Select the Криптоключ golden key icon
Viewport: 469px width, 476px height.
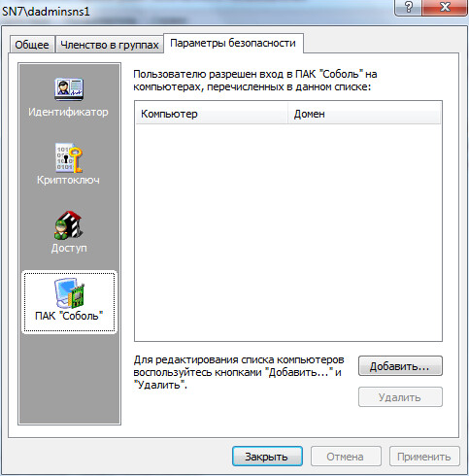(69, 157)
